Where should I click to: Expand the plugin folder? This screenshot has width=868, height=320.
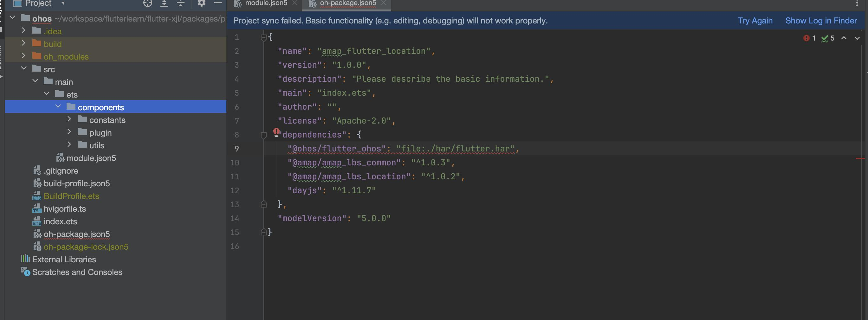(69, 131)
